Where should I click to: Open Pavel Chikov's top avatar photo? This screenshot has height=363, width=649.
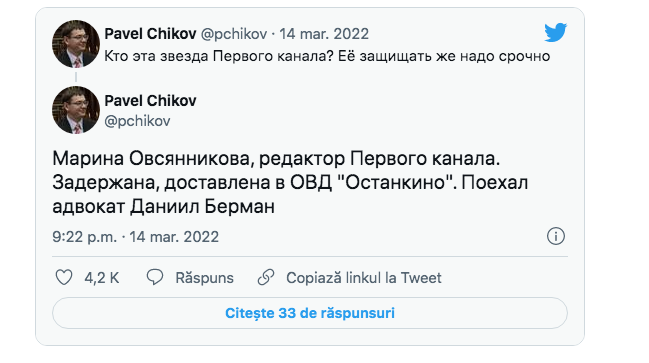(76, 44)
